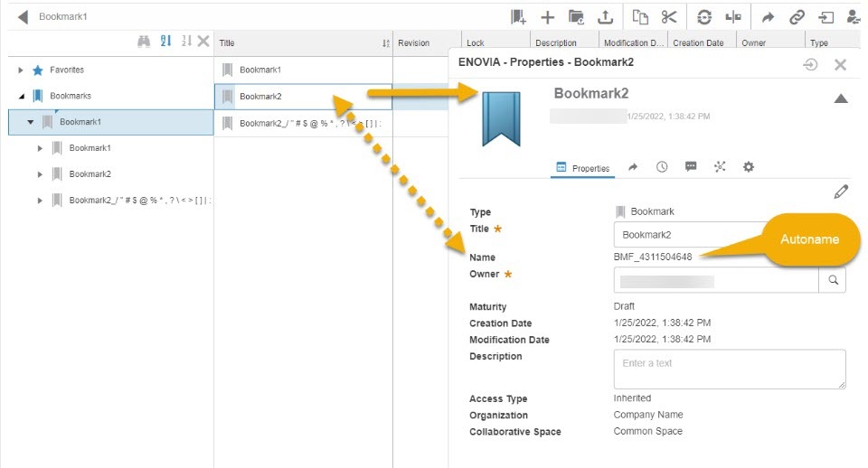This screenshot has height=468, width=868.
Task: Expand the Bookmark2_/"#$@% node in tree
Action: [40, 201]
